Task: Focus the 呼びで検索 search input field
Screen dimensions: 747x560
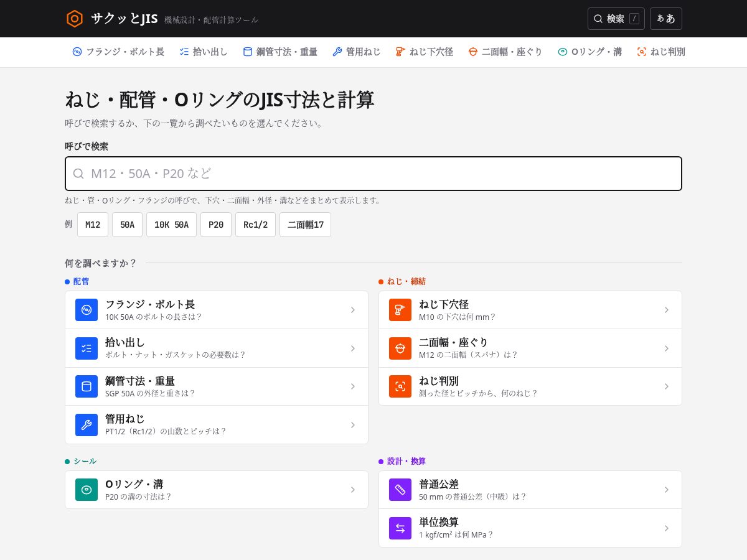Action: [374, 174]
